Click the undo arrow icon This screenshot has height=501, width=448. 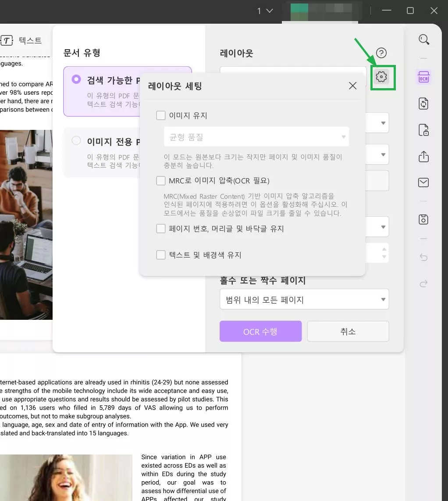tap(423, 257)
